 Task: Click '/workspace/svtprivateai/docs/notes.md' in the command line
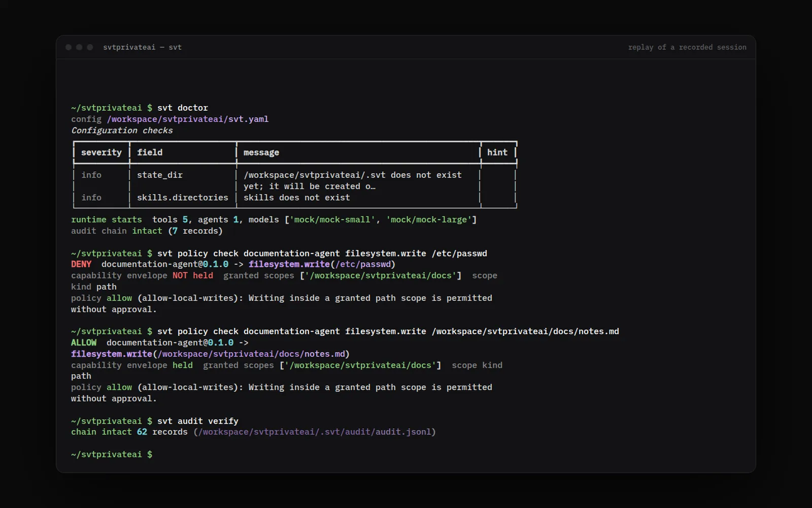click(x=525, y=331)
